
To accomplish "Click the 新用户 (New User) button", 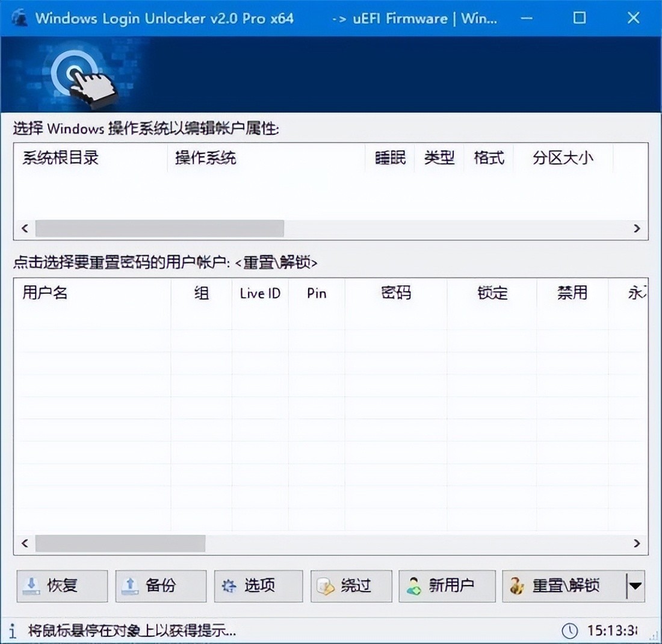I will [x=447, y=586].
